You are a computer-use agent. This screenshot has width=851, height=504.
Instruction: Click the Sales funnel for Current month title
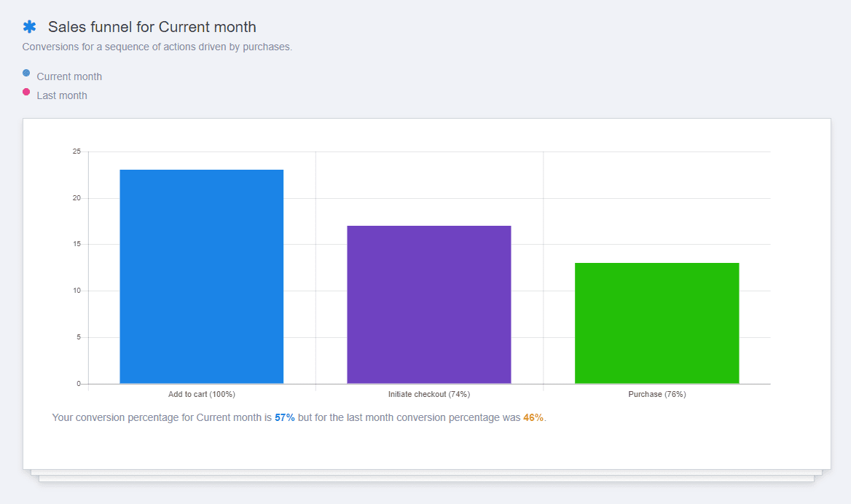(x=152, y=26)
